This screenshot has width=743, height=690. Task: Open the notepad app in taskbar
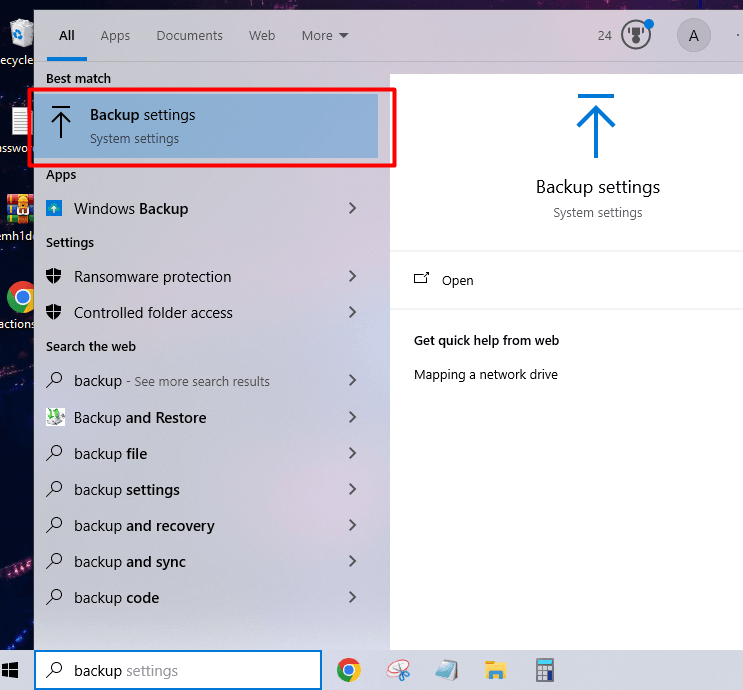pos(446,670)
